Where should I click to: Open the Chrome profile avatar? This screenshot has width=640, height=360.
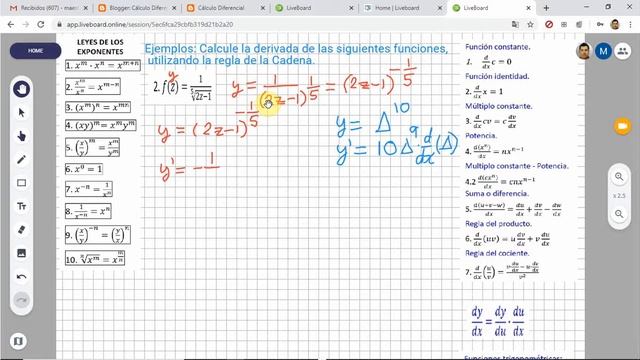point(615,24)
